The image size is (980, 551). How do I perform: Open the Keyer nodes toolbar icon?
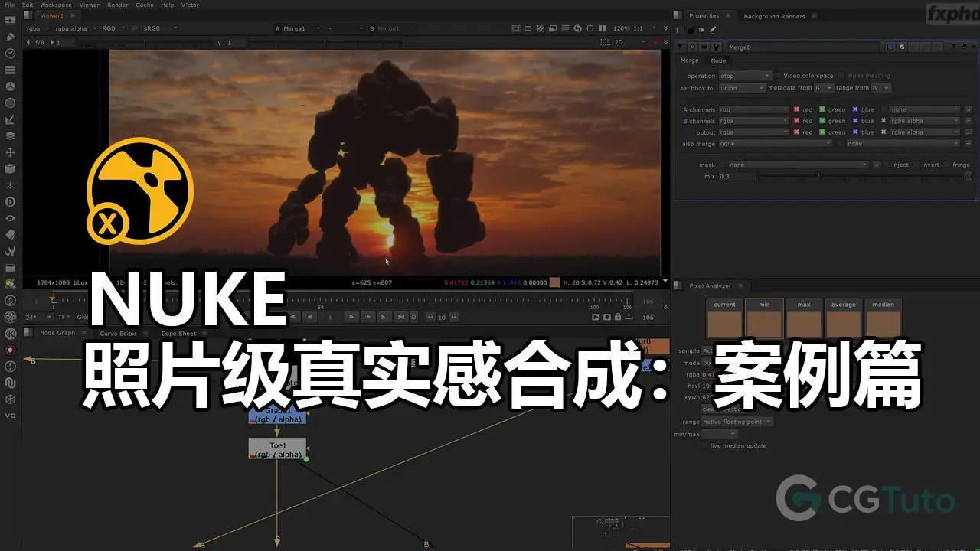pos(11,119)
